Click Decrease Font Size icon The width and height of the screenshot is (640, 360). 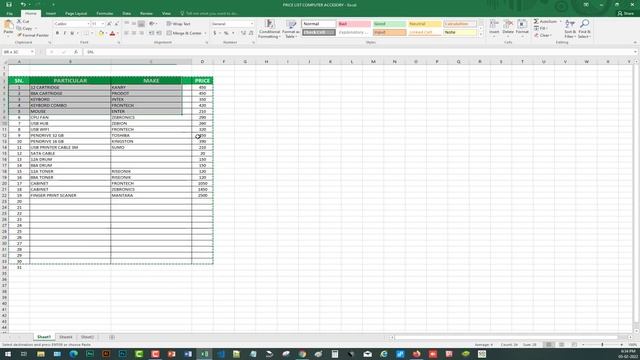(117, 24)
